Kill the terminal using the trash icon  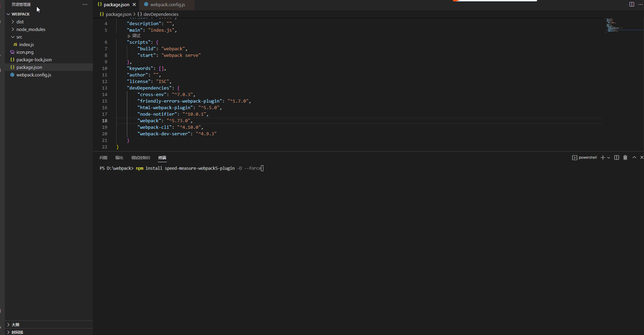(x=625, y=157)
